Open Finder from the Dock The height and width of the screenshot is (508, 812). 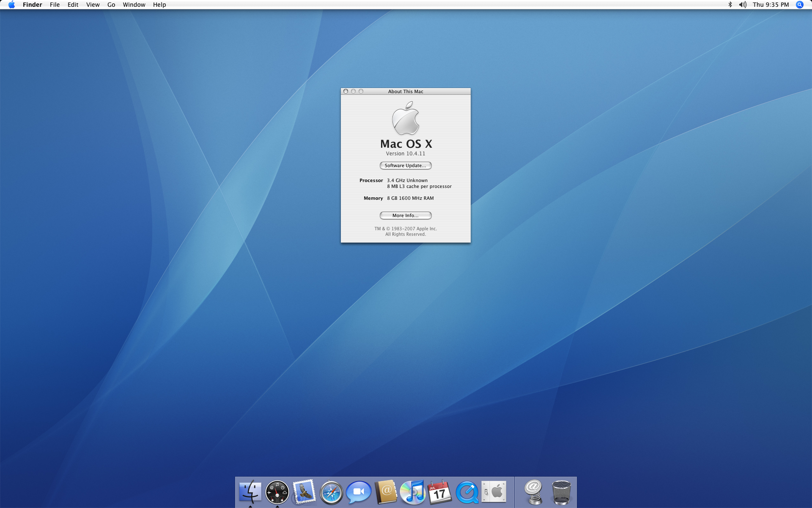[x=250, y=492]
